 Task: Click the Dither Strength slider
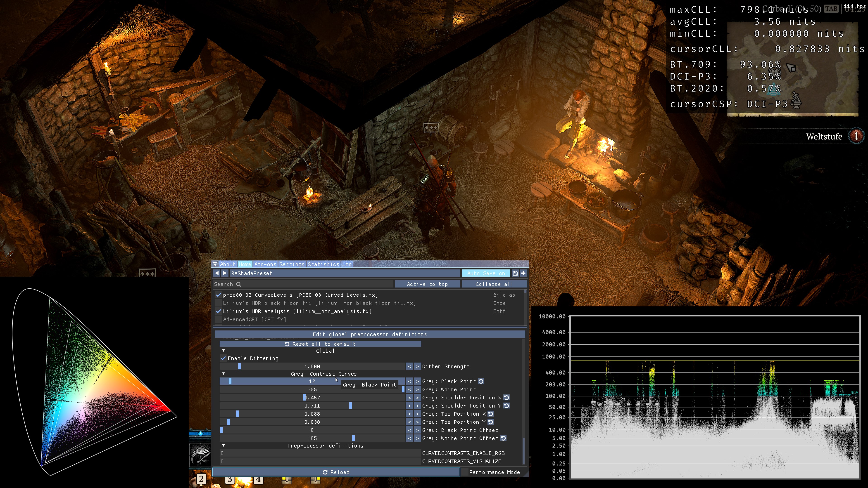click(x=312, y=366)
